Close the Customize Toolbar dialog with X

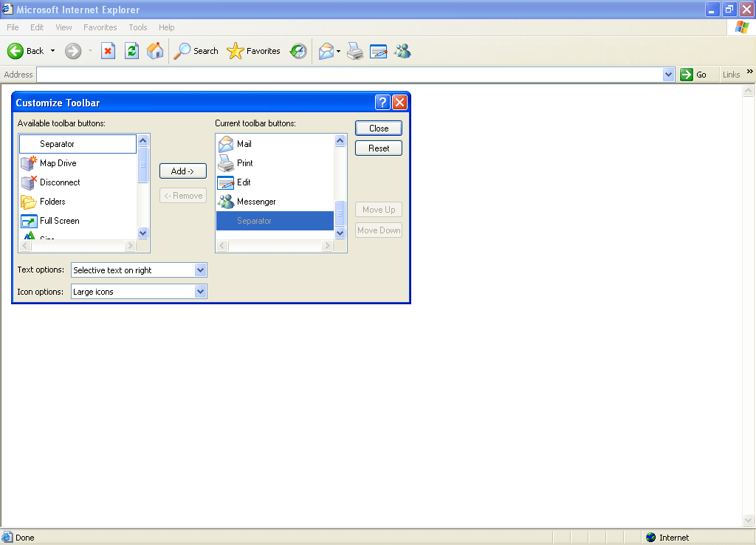(399, 102)
